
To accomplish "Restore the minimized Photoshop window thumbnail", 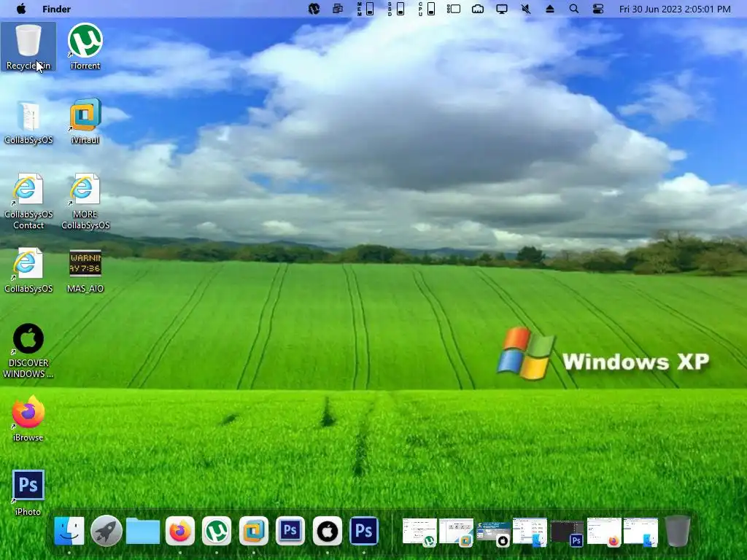I will (x=567, y=533).
